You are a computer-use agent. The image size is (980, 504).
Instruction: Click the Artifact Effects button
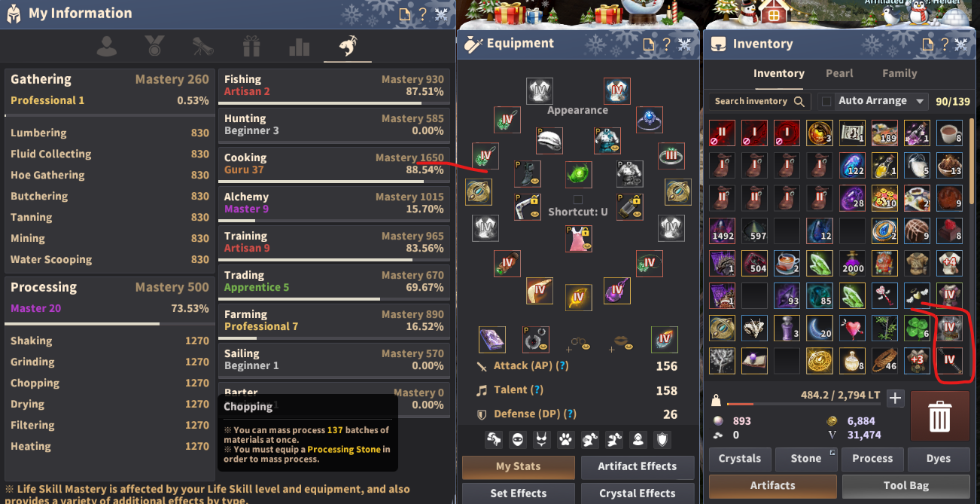click(x=638, y=467)
